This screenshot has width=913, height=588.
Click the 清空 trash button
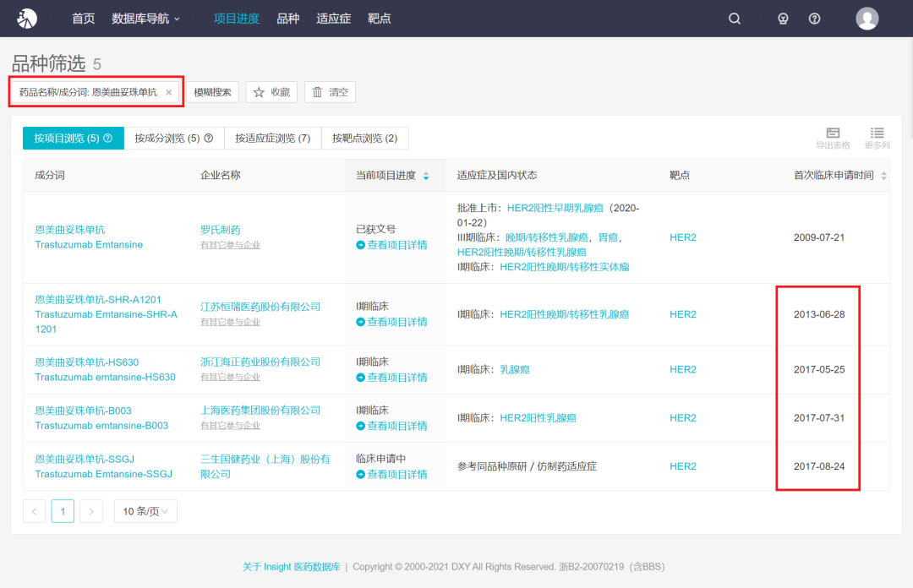(x=330, y=92)
